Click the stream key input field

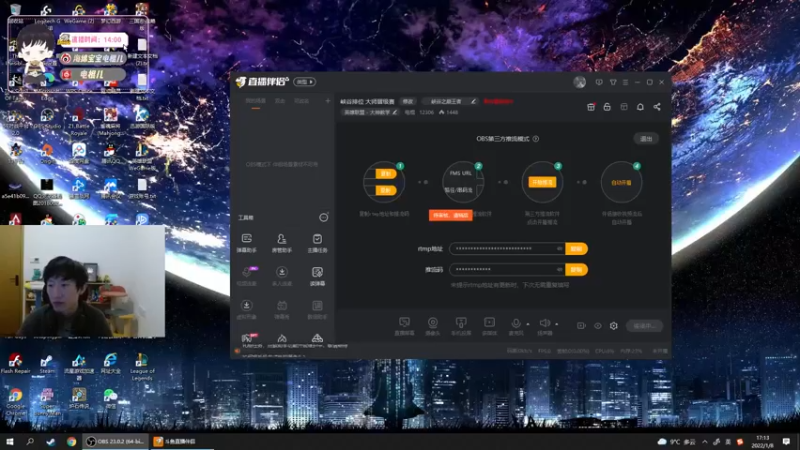tap(508, 269)
